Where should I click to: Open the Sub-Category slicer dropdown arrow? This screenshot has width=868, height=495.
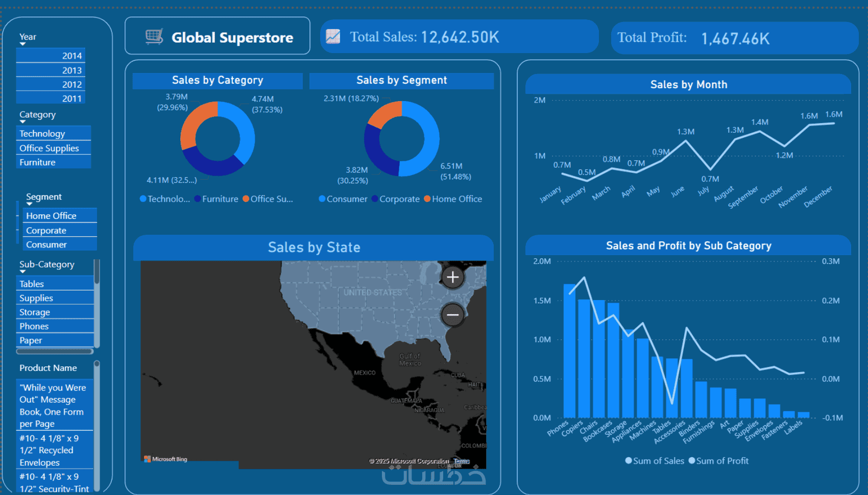click(22, 271)
